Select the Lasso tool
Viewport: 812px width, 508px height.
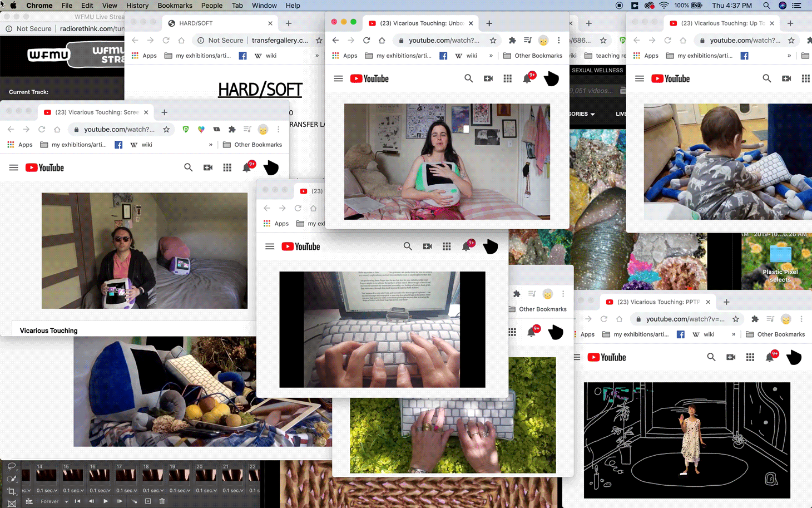11,466
